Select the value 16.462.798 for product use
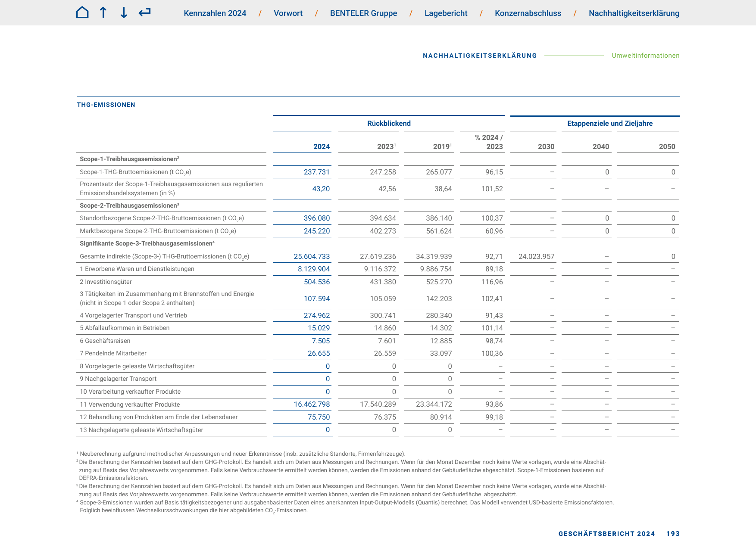Screen dimensions: 756x560 click(x=312, y=404)
